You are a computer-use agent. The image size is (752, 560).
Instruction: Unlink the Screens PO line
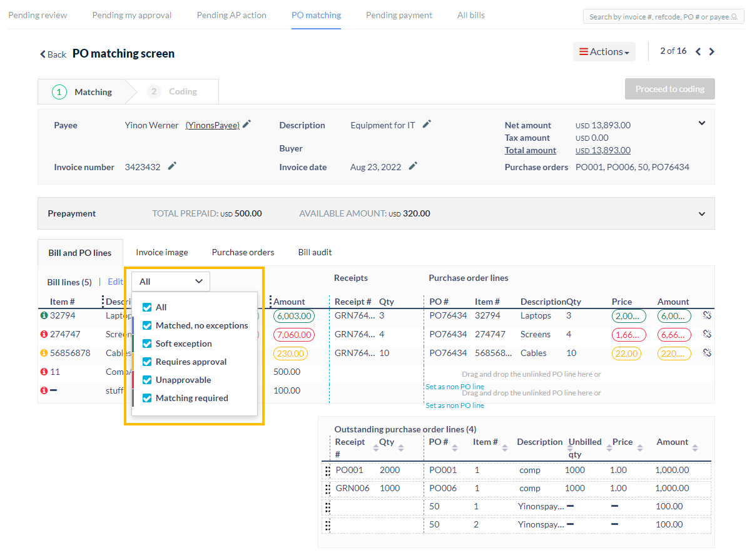point(707,334)
